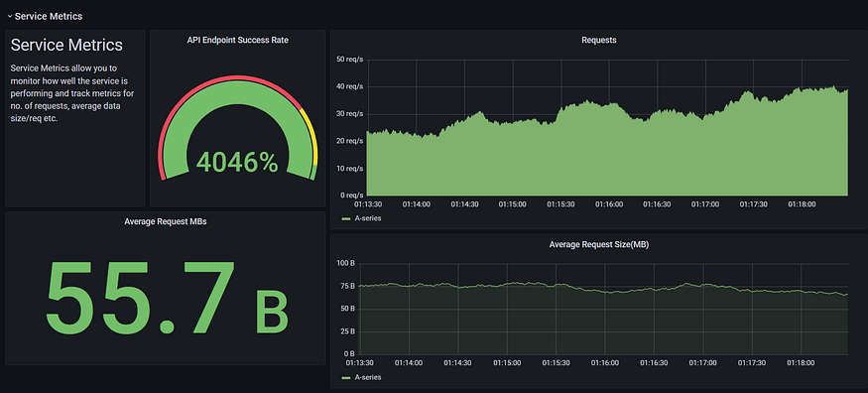Click the 0 B axis label
The width and height of the screenshot is (868, 393).
click(349, 353)
